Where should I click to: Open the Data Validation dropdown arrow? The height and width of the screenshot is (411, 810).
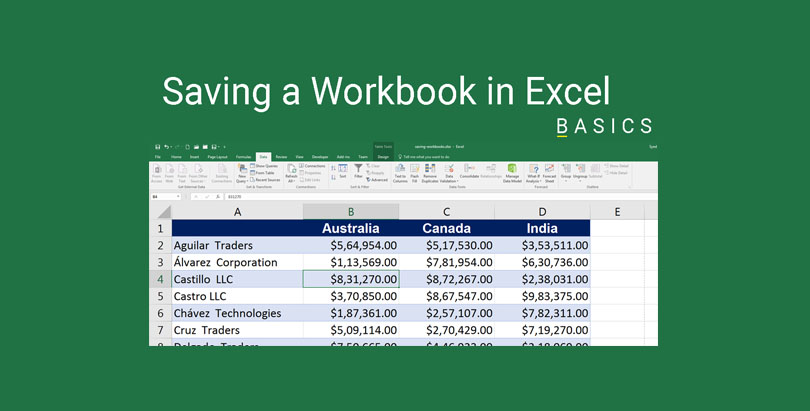(x=457, y=181)
